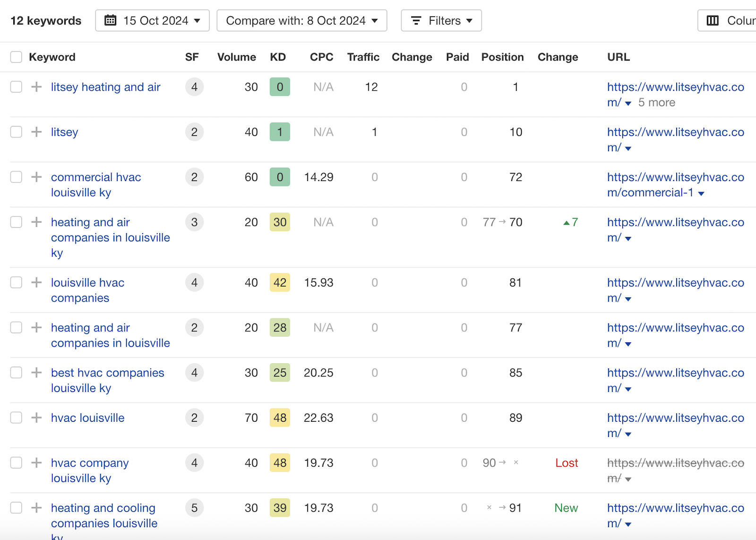
Task: Sort by the Volume column header
Action: pyautogui.click(x=236, y=57)
